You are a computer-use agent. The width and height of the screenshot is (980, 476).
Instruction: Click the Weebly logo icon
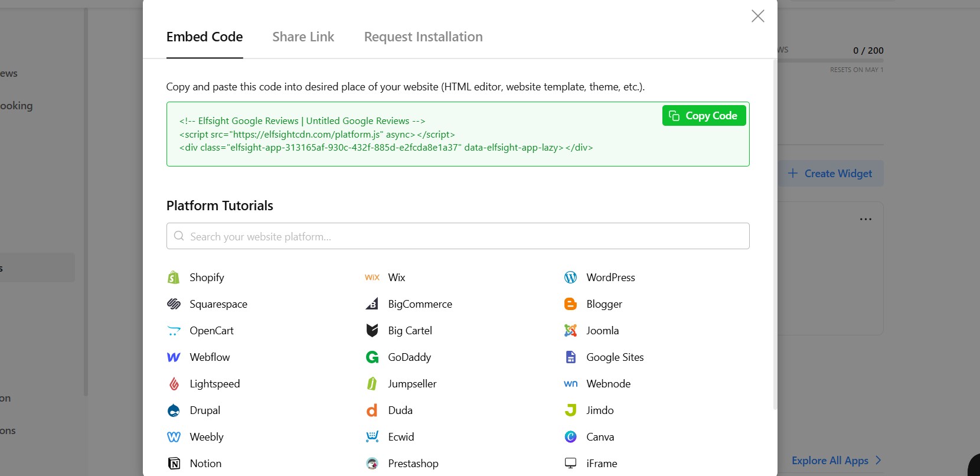(174, 437)
